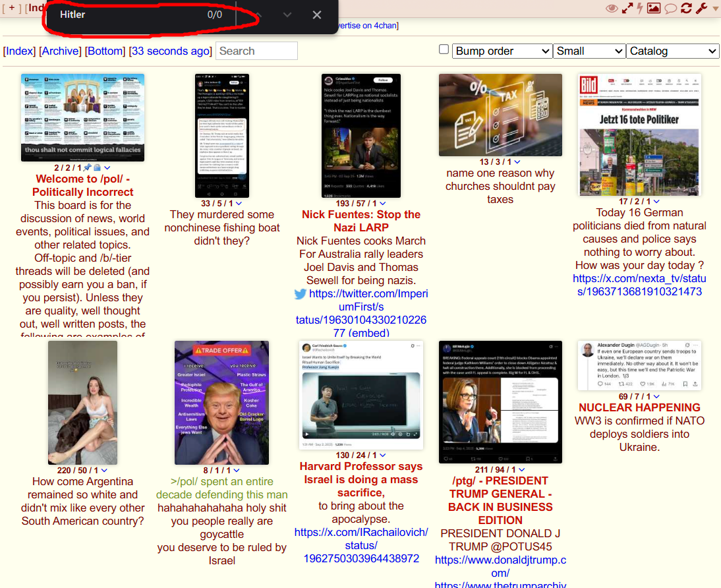Viewport: 721px width, 588px height.
Task: Click the catalog Search input field
Action: tap(256, 51)
